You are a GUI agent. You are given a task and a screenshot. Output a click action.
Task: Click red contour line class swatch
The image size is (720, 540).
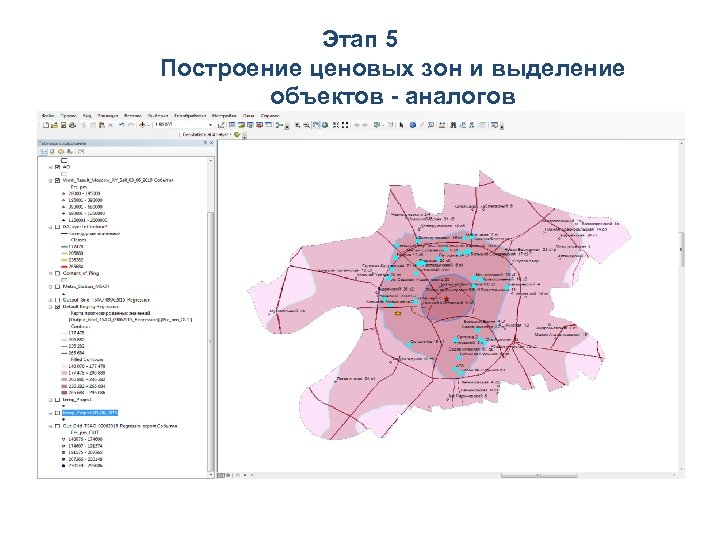(x=64, y=266)
